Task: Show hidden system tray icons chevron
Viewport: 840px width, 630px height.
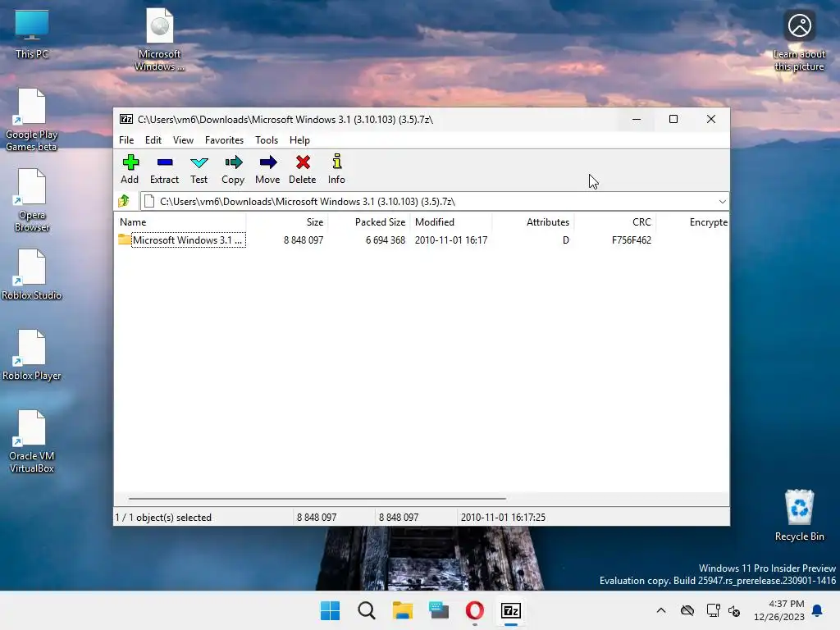Action: click(x=661, y=610)
